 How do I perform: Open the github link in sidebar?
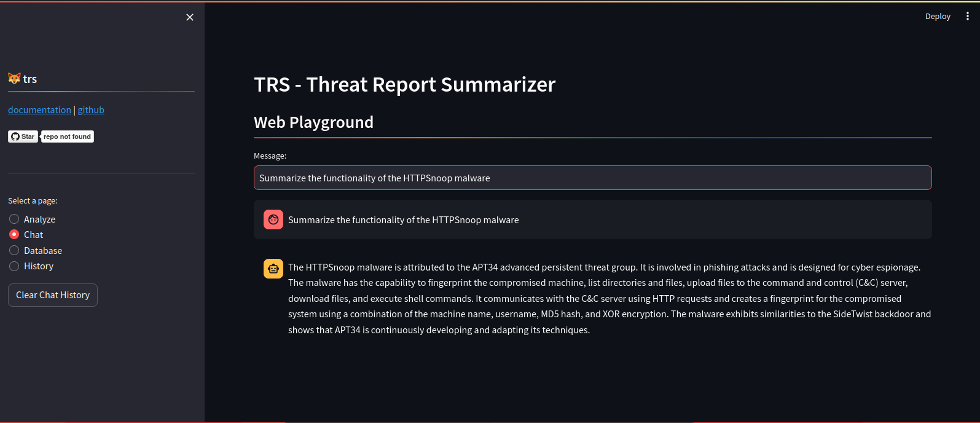[x=91, y=110]
